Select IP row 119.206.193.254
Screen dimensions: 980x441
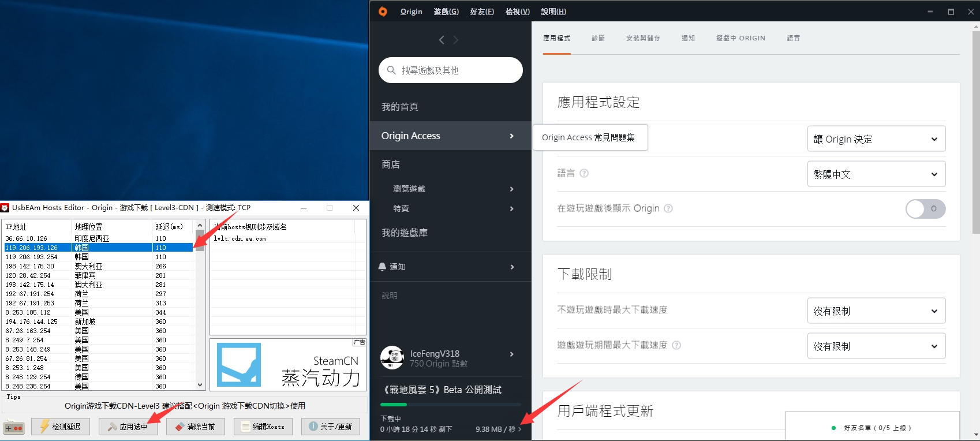coord(98,257)
